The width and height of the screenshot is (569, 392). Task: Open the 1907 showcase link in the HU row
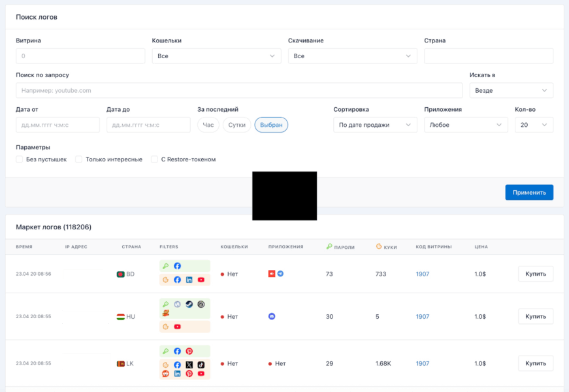pos(423,316)
